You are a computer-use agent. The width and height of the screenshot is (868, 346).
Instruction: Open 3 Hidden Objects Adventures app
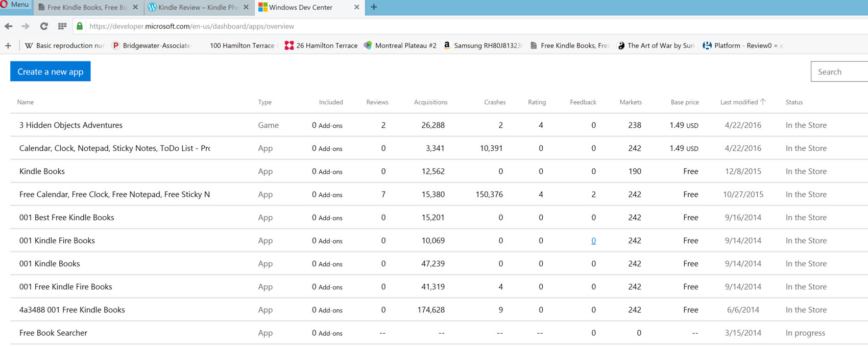(71, 125)
